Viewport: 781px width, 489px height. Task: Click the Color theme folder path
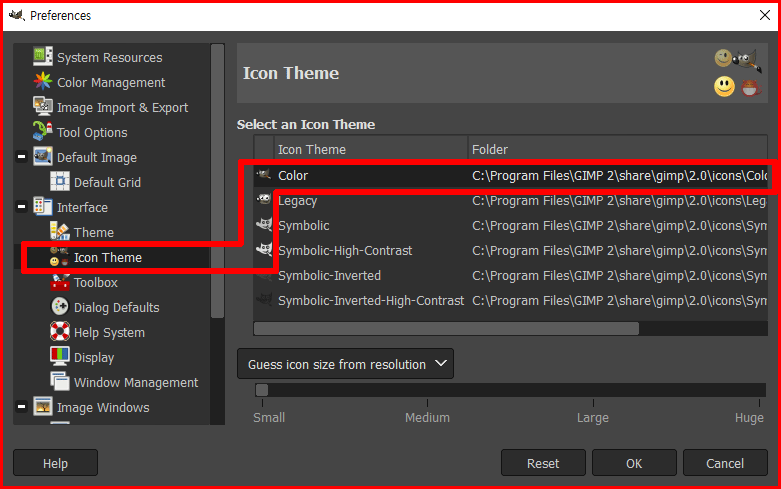[619, 175]
